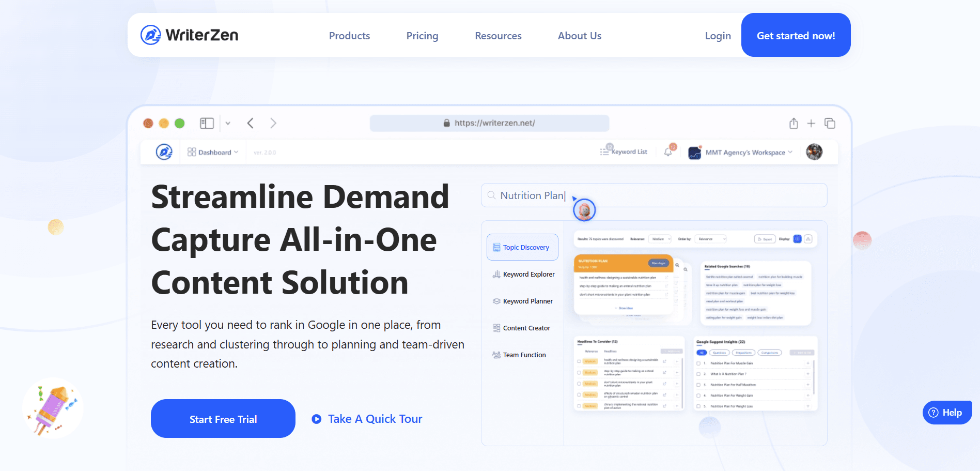980x471 pixels.
Task: Open the Products menu
Action: (349, 36)
